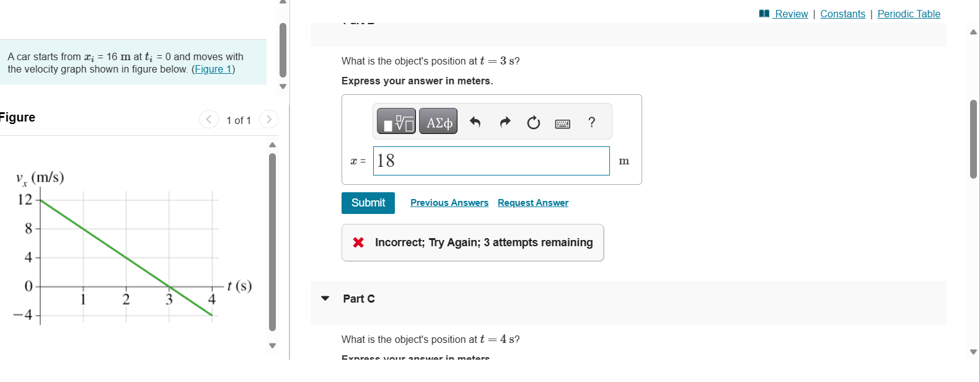Insert Greek symbols using the ΑΣφ icon

click(438, 121)
